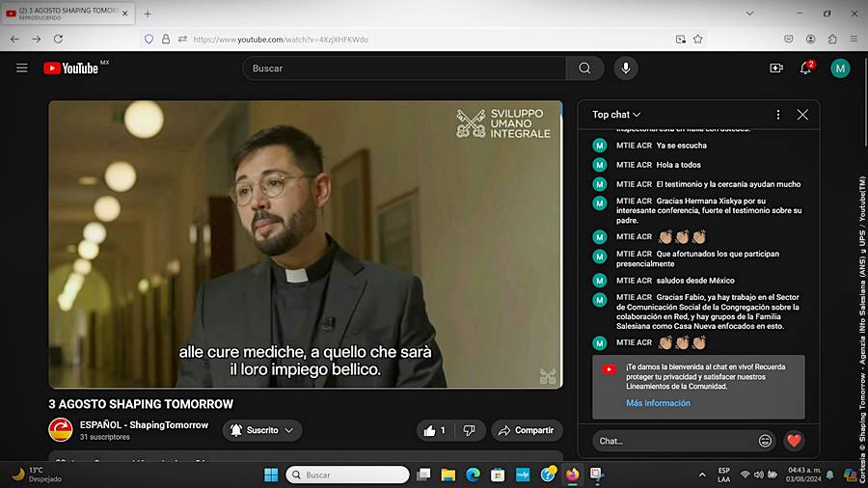Click the Sviluppo Umano Integrale video watermark

502,123
